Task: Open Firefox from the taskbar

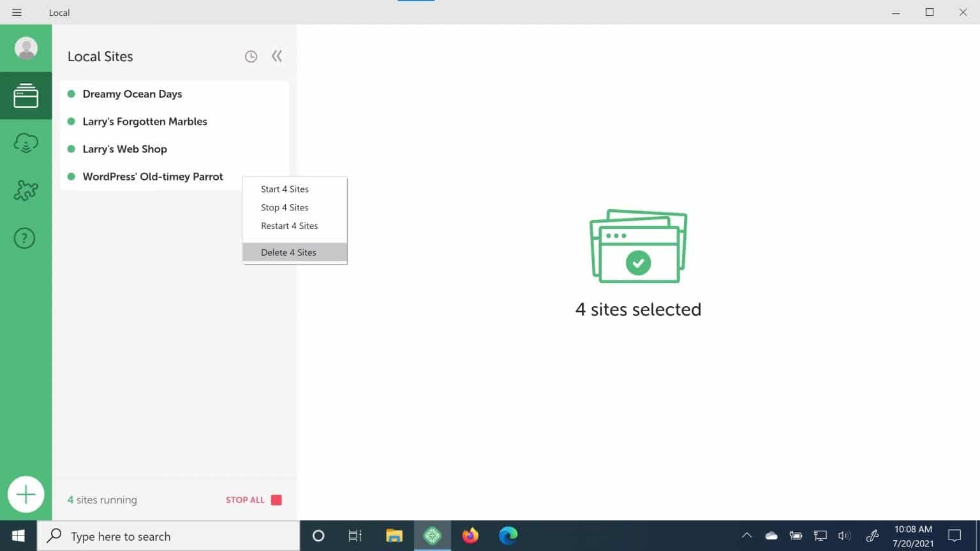Action: (x=470, y=536)
